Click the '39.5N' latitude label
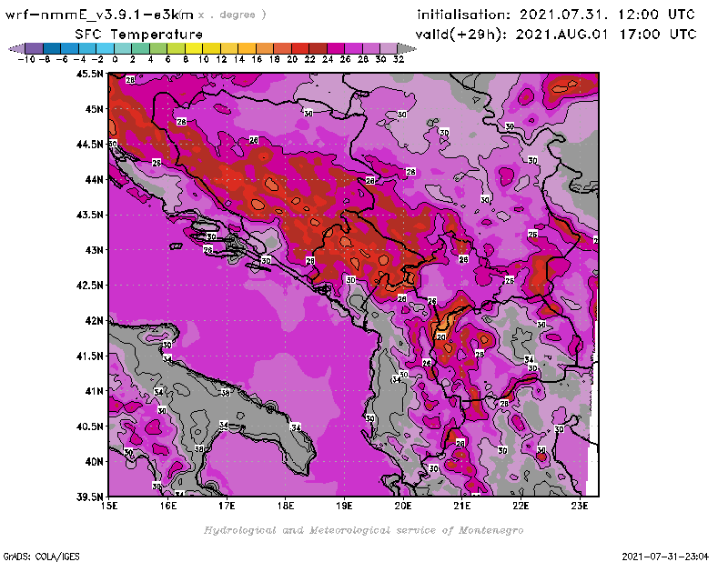 [x=89, y=497]
